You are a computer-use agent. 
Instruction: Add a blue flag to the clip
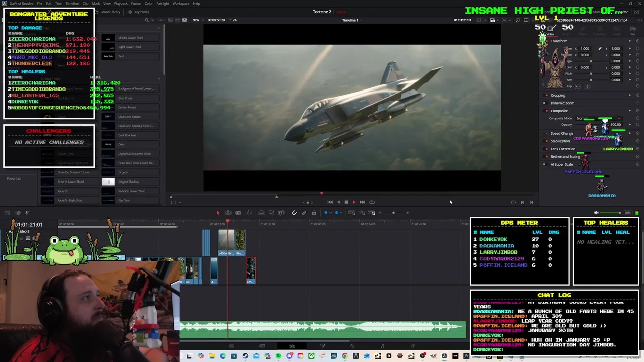point(326,213)
